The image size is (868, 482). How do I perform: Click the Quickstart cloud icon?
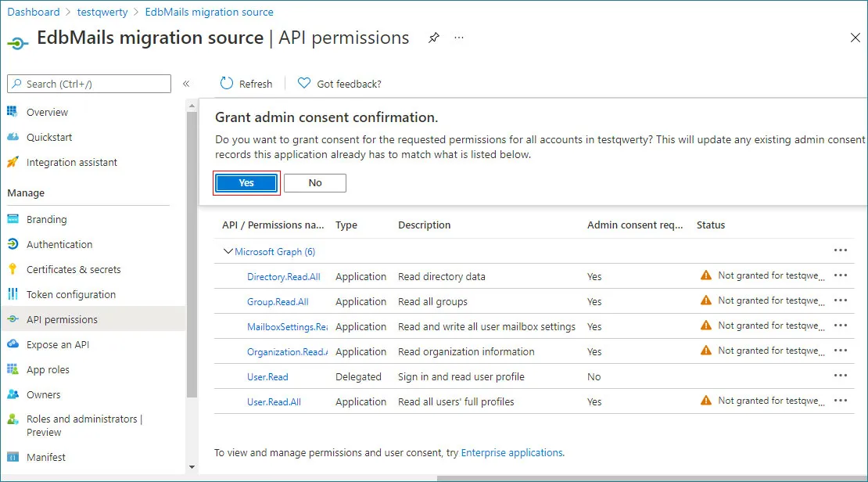(13, 137)
